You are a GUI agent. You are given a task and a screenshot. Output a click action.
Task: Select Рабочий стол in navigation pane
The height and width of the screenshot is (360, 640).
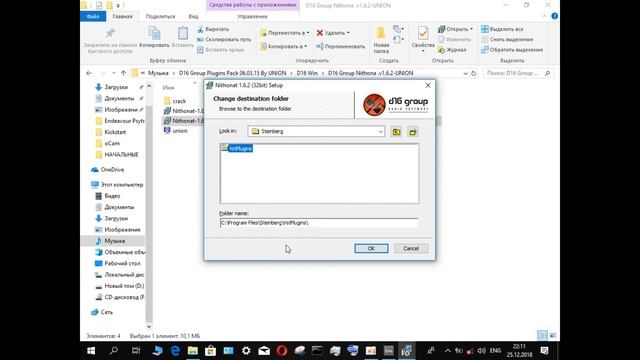(x=122, y=263)
